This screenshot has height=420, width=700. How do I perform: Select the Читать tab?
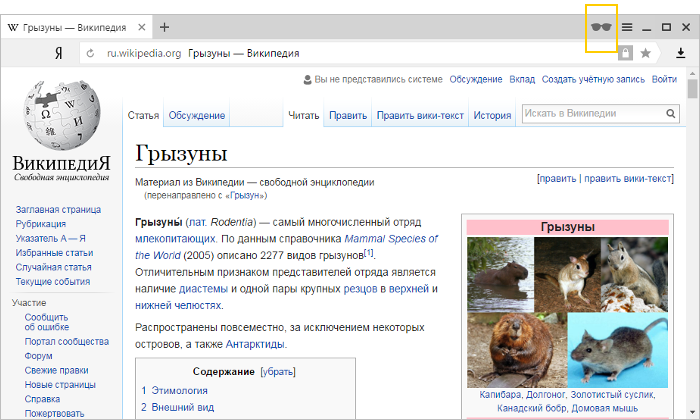[x=304, y=116]
